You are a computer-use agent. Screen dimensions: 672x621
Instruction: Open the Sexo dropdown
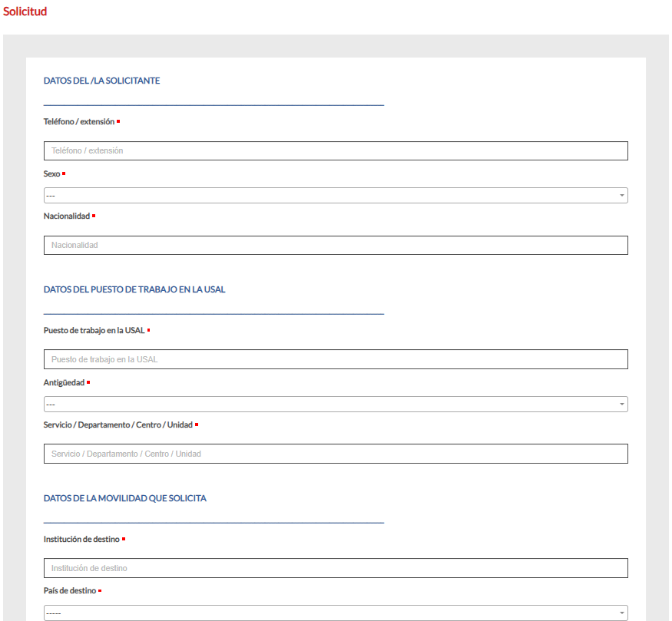[336, 196]
